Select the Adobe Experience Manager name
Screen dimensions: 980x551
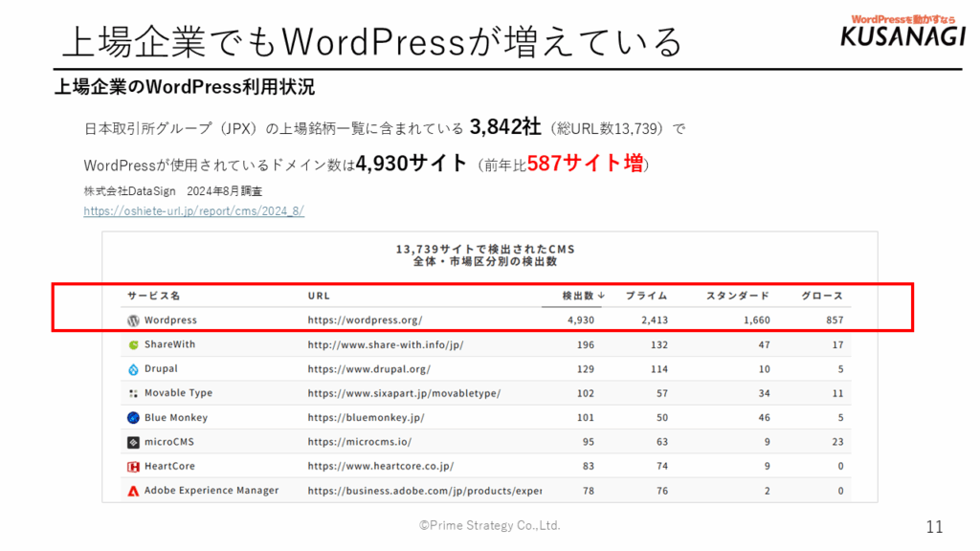(x=212, y=491)
